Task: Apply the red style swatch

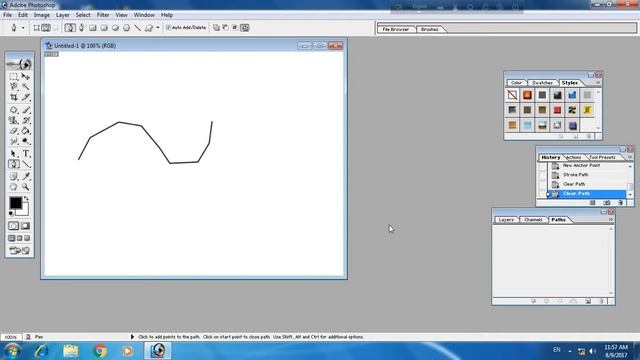Action: [x=557, y=110]
